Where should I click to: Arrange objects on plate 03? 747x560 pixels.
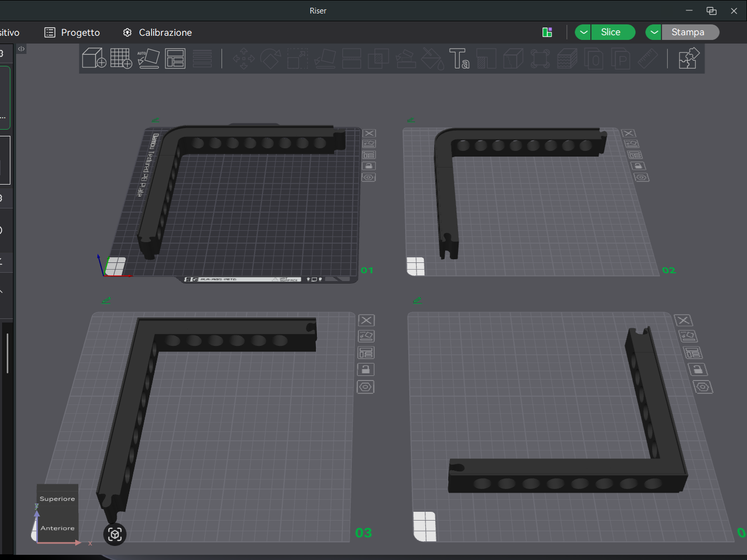coord(366,353)
